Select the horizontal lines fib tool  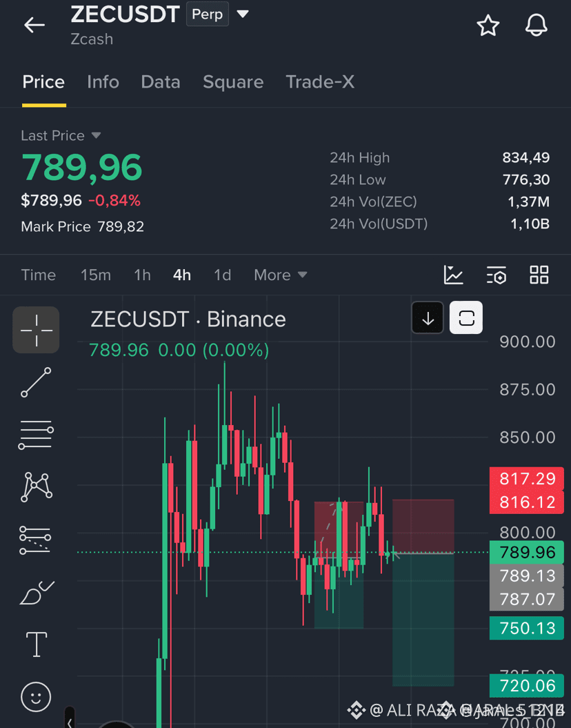pos(36,435)
